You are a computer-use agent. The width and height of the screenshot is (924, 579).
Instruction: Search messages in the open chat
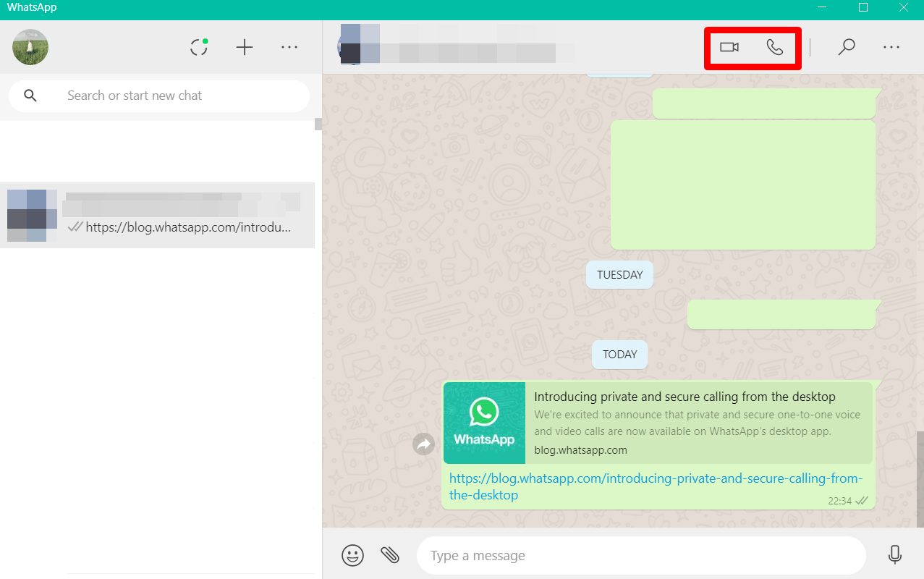tap(846, 47)
